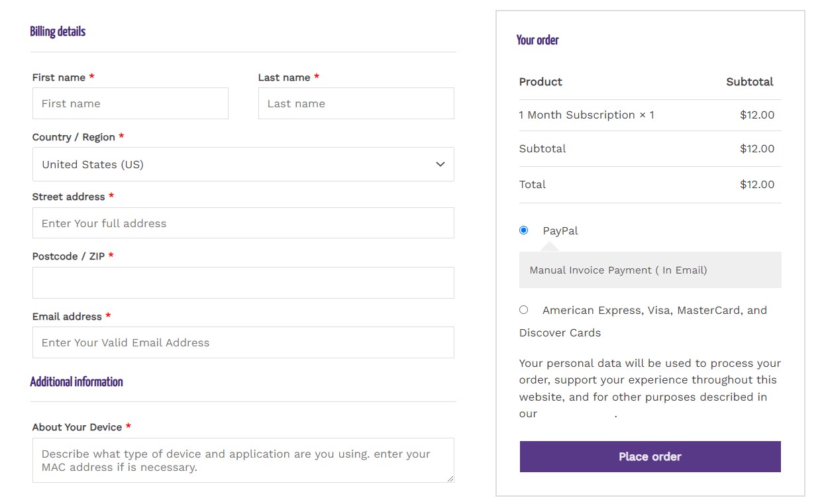The height and width of the screenshot is (504, 824).
Task: Click the About Your Device text area
Action: tap(243, 460)
